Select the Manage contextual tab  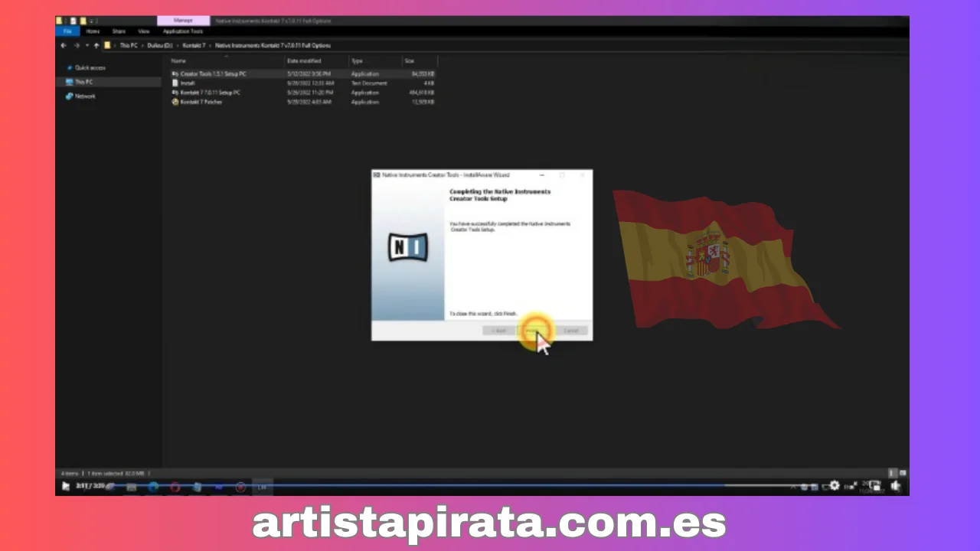[183, 21]
